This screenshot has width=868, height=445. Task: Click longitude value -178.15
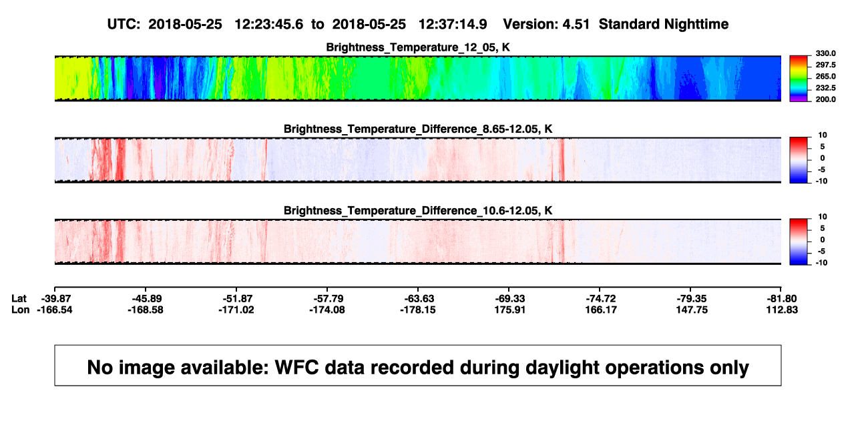point(419,310)
